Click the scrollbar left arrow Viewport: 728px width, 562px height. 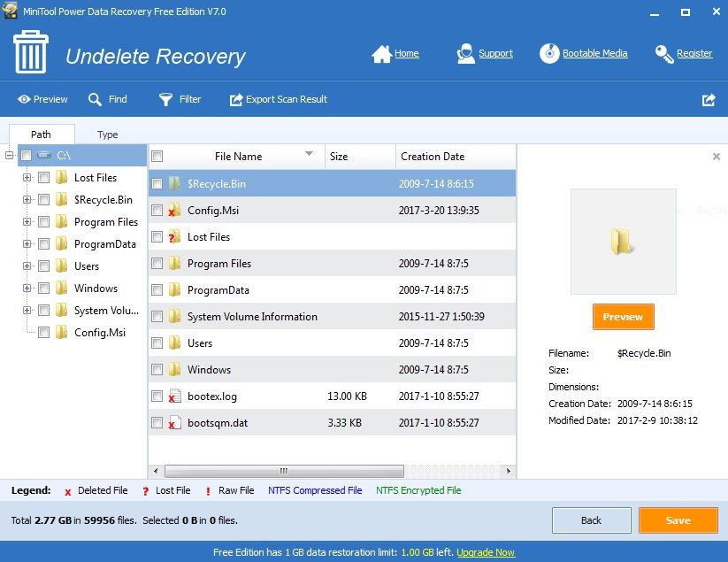(156, 471)
